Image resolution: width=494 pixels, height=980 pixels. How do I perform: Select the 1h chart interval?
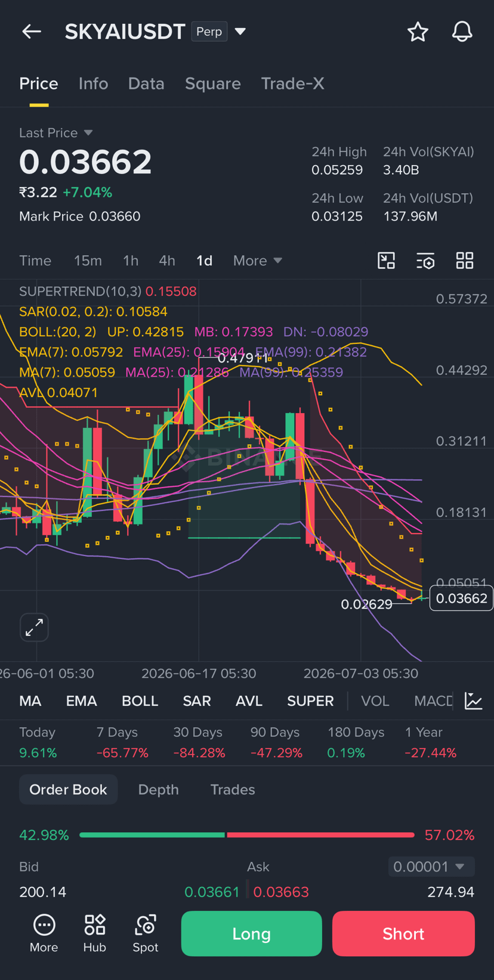pos(131,260)
